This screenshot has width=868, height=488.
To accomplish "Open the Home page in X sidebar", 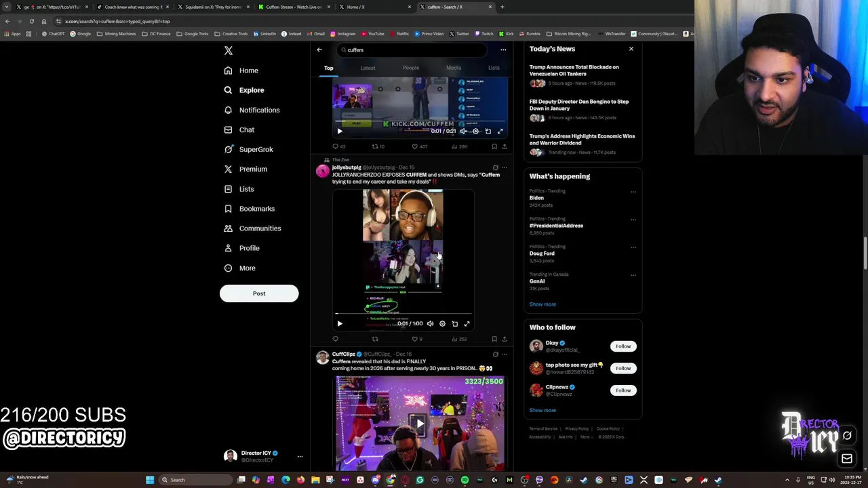I will pyautogui.click(x=241, y=70).
